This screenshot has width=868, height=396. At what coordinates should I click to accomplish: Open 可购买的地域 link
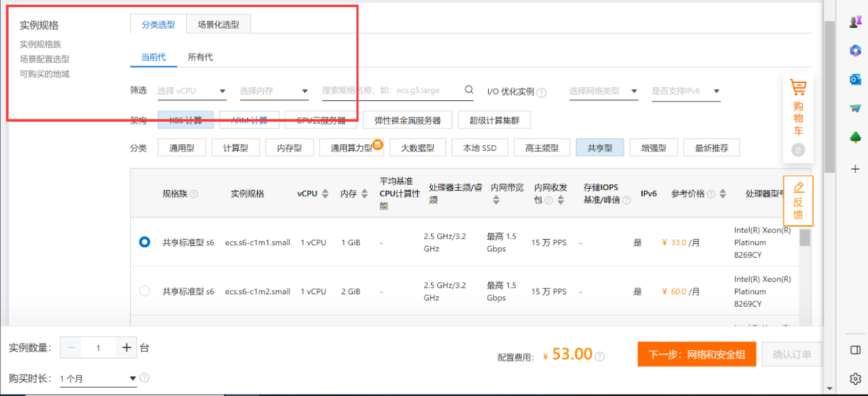(x=44, y=74)
